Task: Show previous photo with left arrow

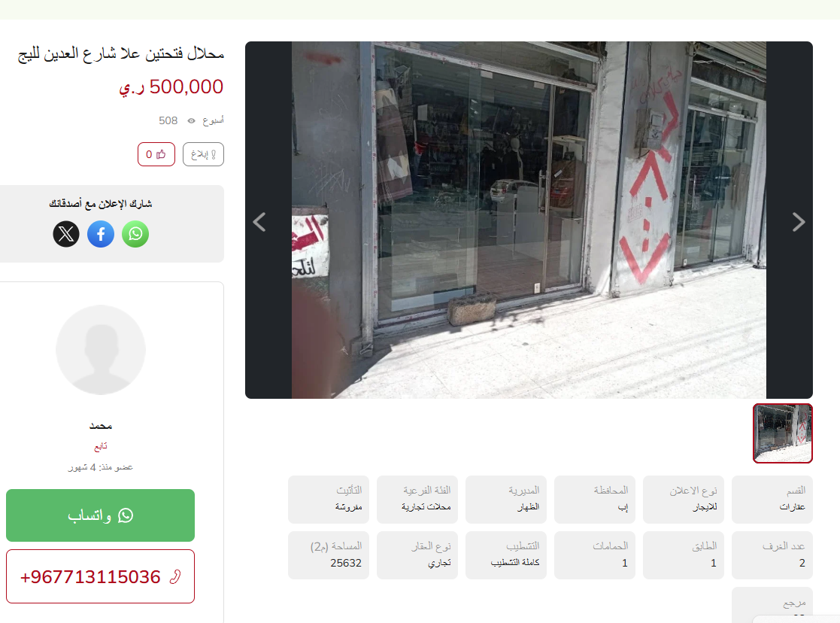Action: tap(259, 222)
